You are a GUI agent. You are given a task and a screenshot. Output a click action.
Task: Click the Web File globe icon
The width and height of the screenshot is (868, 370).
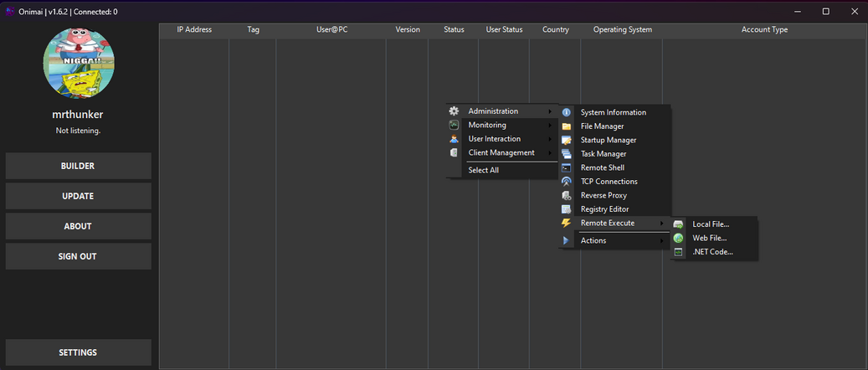pyautogui.click(x=678, y=239)
